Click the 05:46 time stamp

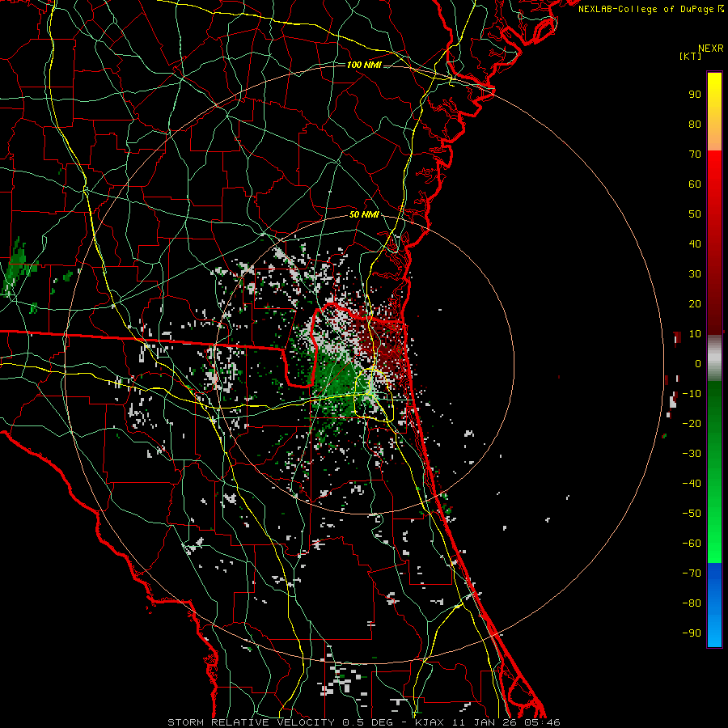pyautogui.click(x=543, y=722)
